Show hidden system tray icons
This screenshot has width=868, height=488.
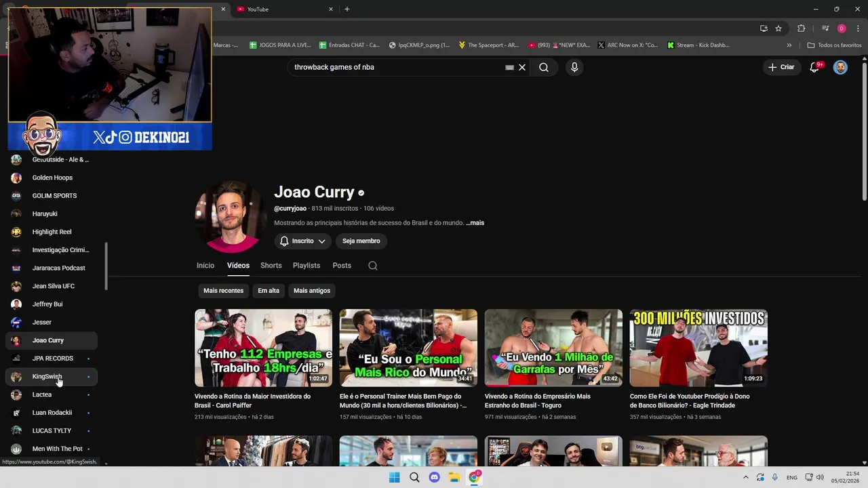pyautogui.click(x=745, y=477)
